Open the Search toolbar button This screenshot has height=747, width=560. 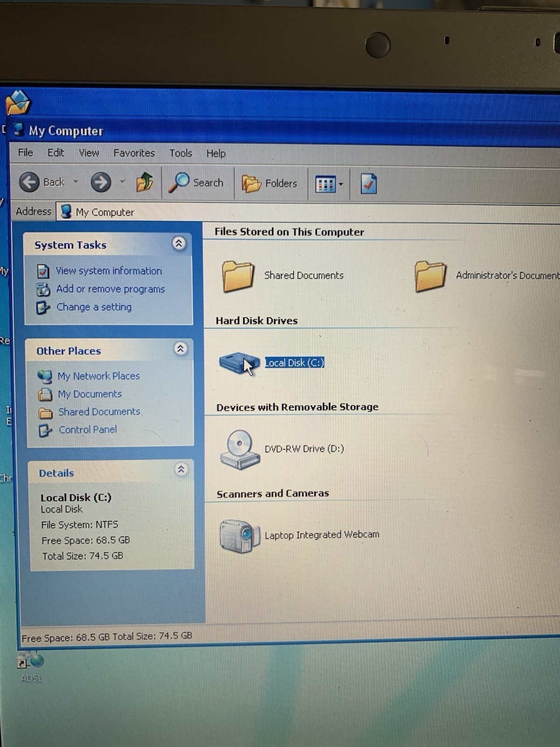pyautogui.click(x=196, y=183)
